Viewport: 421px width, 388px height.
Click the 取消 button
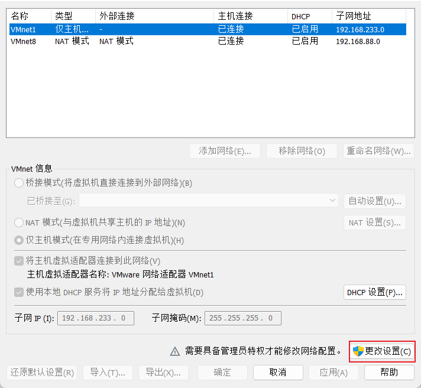(278, 372)
